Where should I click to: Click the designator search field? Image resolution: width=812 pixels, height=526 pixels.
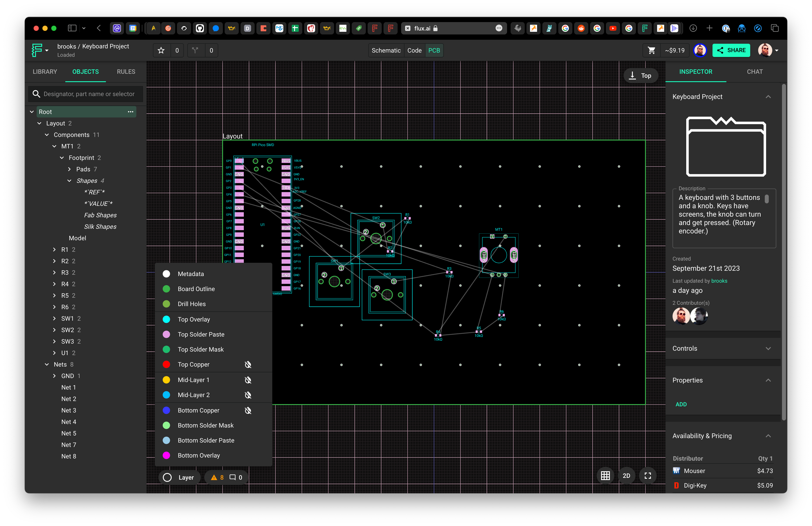(x=89, y=94)
